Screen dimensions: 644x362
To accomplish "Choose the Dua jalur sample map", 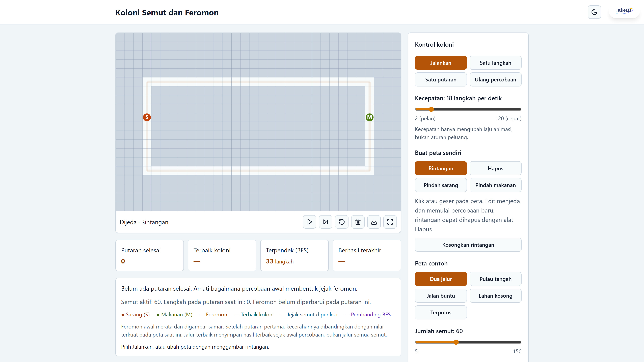I will (441, 279).
